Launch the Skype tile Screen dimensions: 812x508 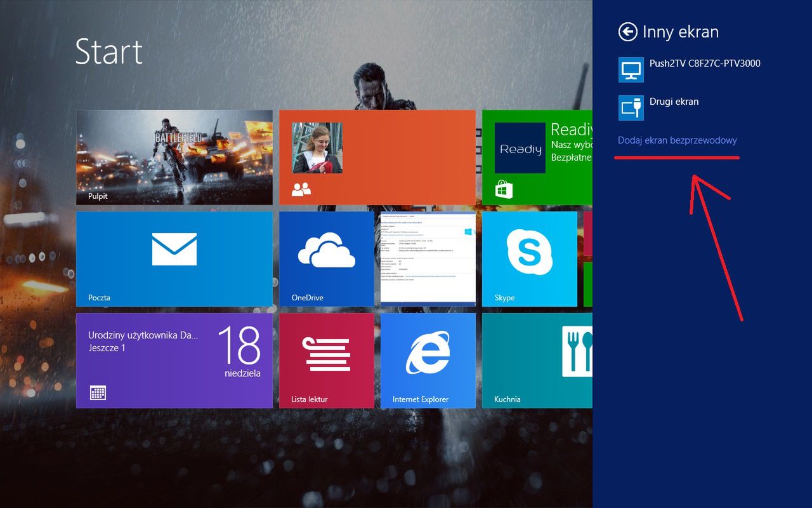(530, 259)
